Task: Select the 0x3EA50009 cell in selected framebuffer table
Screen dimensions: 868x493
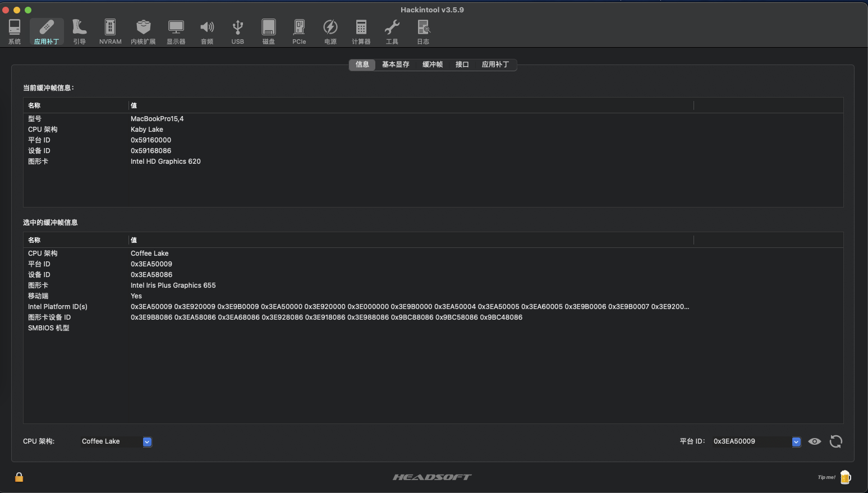Action: [x=151, y=264]
